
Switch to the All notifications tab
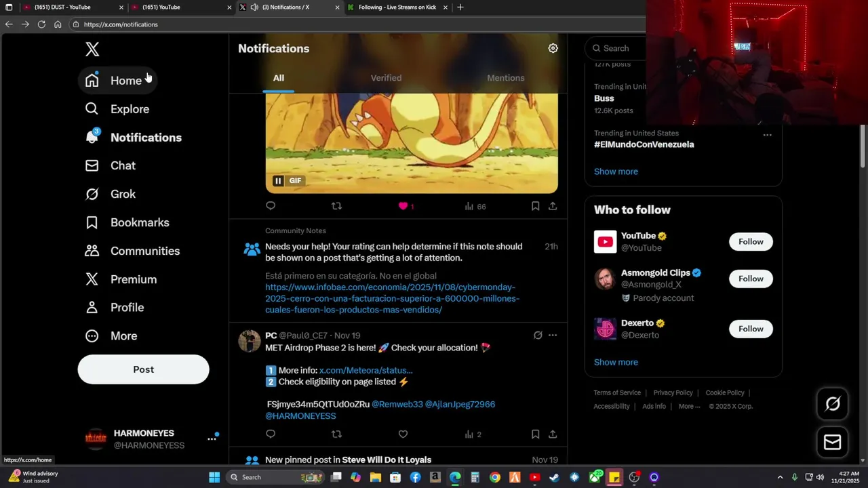[x=279, y=78]
